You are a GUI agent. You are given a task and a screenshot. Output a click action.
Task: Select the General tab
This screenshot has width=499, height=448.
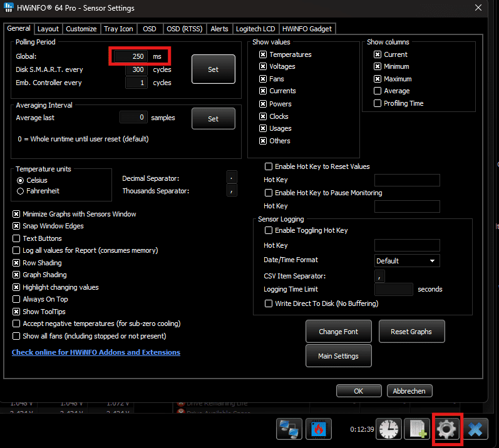coord(19,28)
